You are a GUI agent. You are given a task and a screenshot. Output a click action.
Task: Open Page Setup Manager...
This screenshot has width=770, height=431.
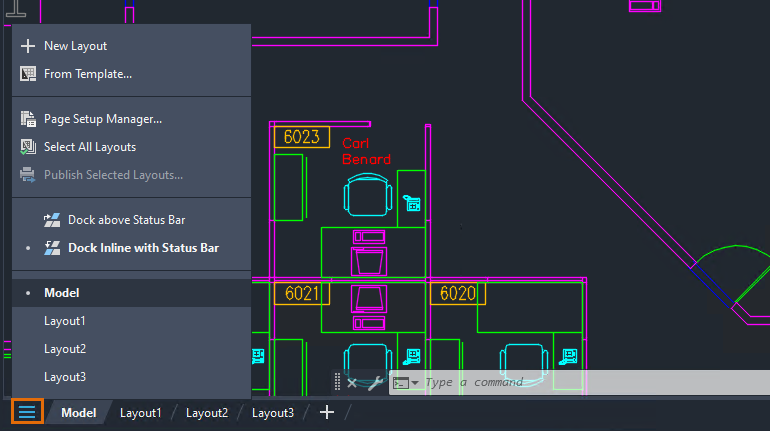(131, 119)
